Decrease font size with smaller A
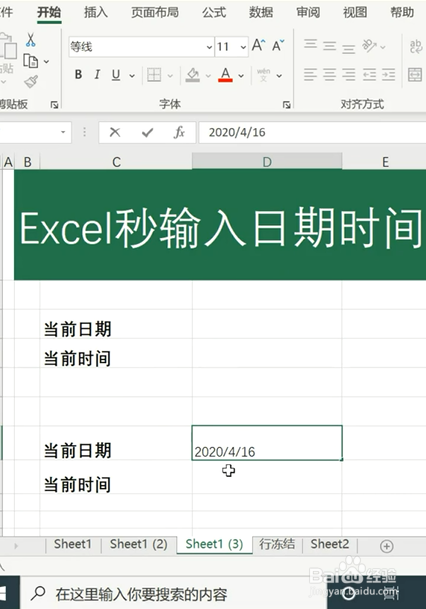 278,46
